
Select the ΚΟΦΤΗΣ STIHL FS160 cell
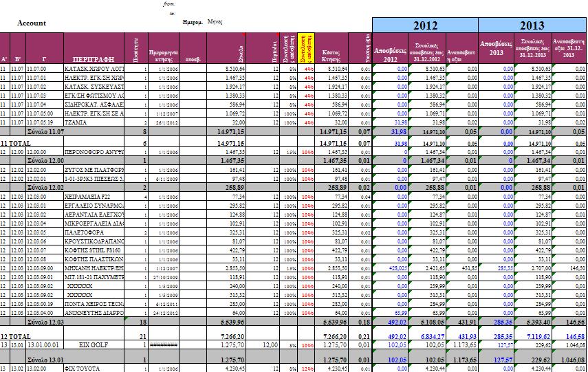[x=94, y=250]
